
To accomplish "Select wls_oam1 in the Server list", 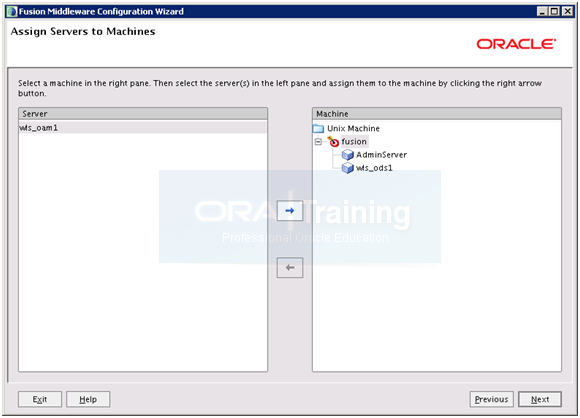I will coord(143,128).
